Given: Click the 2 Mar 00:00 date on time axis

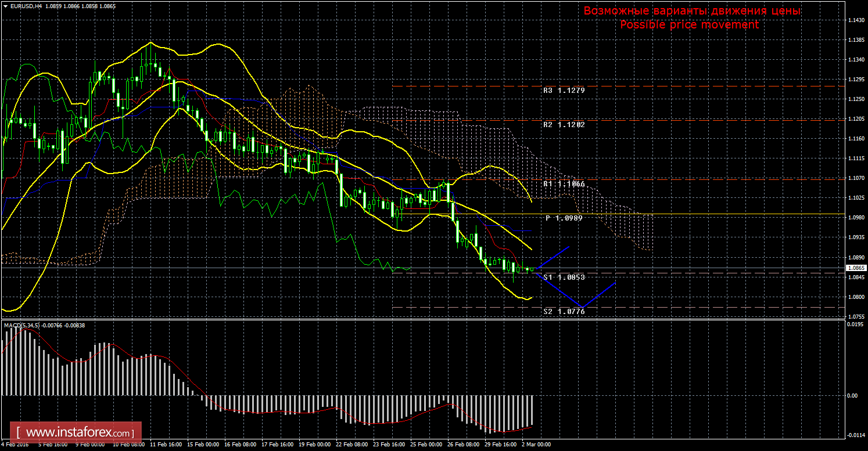Looking at the screenshot, I should tap(535, 445).
